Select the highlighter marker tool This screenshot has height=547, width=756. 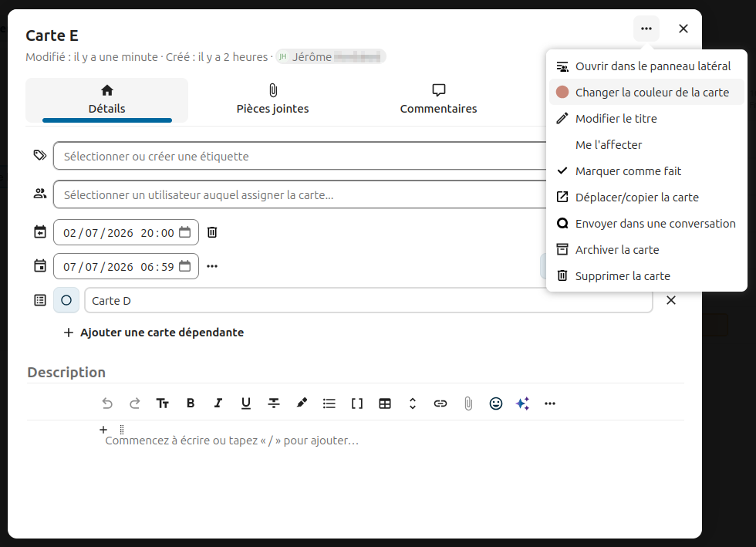[302, 403]
